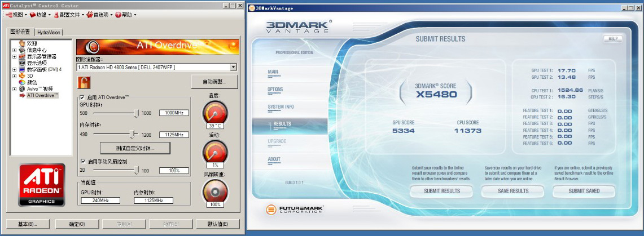Select the 图形设置 tab
The width and height of the screenshot is (644, 236).
(x=20, y=32)
